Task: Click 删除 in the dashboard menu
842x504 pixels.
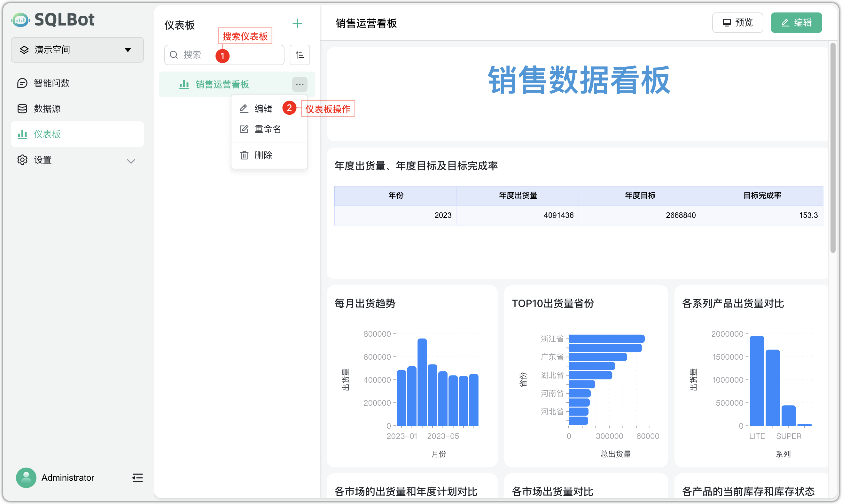Action: 263,155
